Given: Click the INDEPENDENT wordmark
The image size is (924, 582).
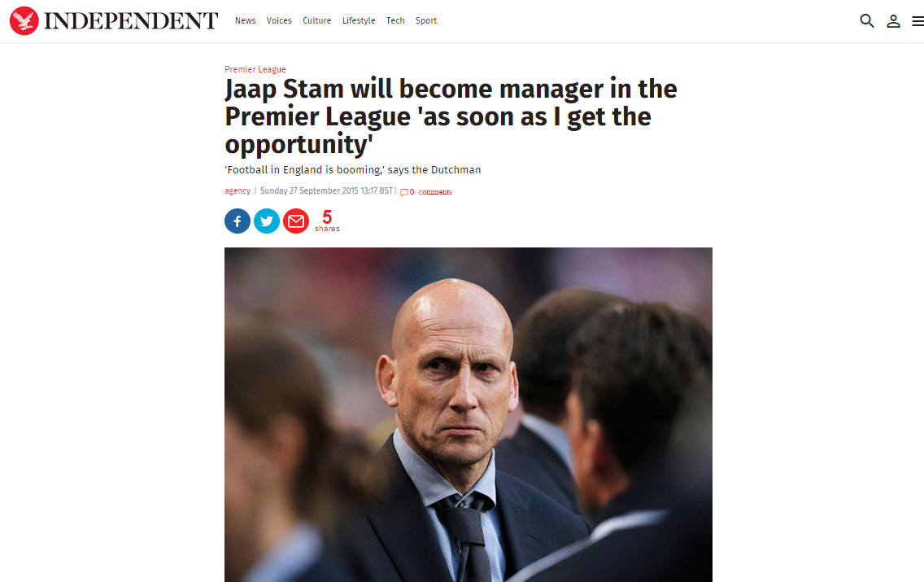Looking at the screenshot, I should pos(132,20).
